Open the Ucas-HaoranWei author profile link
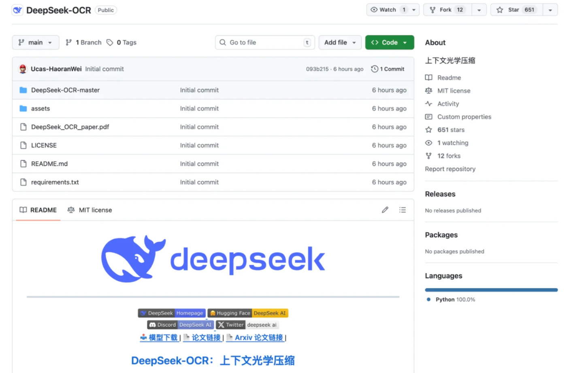This screenshot has width=588, height=373. [x=56, y=69]
